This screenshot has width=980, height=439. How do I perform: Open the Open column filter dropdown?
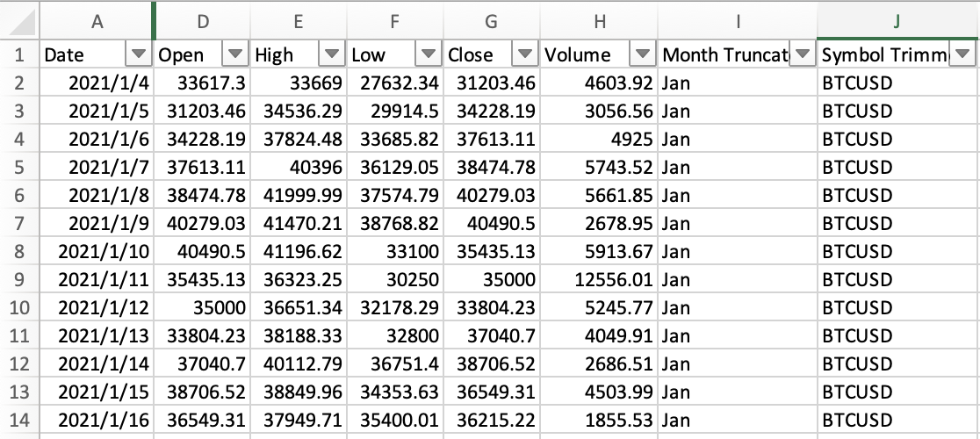click(x=234, y=54)
